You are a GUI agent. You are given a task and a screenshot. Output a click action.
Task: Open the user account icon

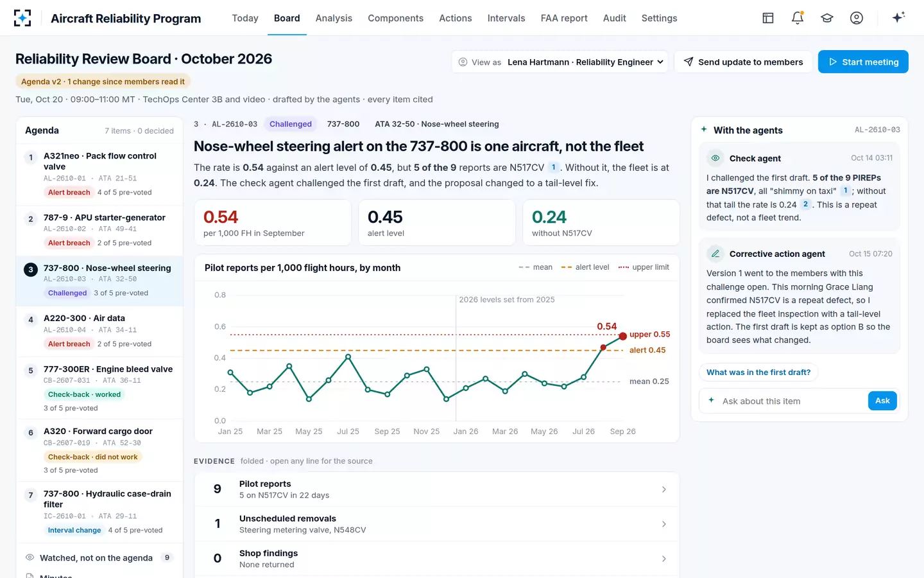tap(857, 18)
